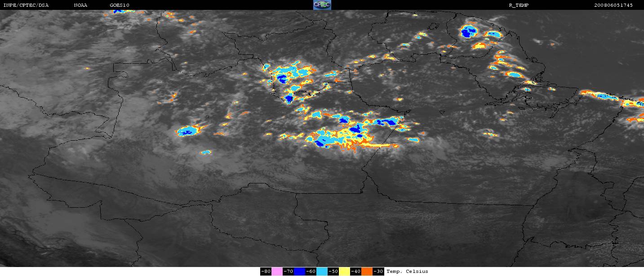This screenshot has height=276, width=644.
Task: Click the -70 legend value
Action: [x=288, y=272]
